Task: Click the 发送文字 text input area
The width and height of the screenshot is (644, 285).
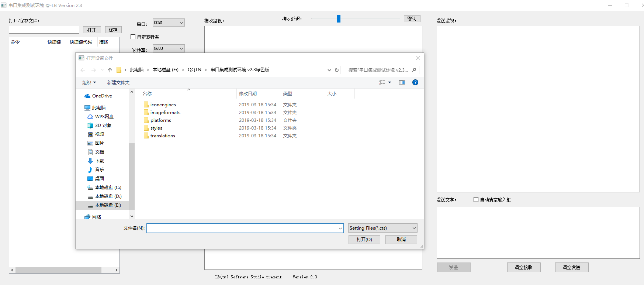Action: click(x=538, y=233)
